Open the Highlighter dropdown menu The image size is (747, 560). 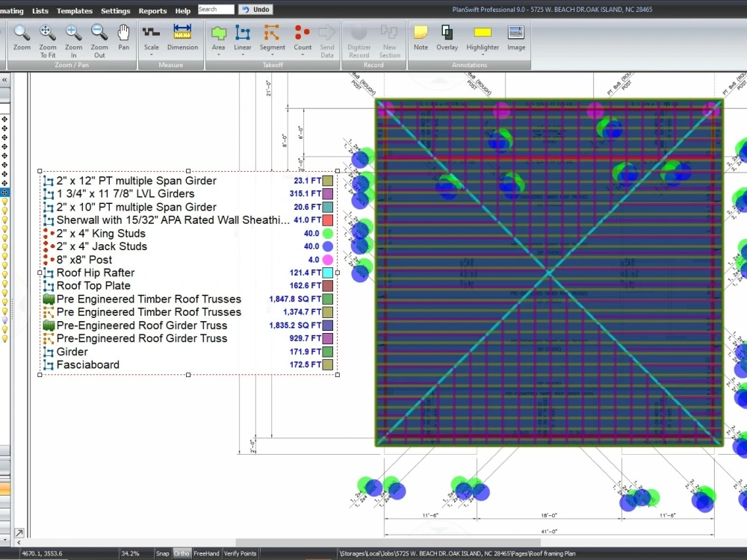(482, 55)
